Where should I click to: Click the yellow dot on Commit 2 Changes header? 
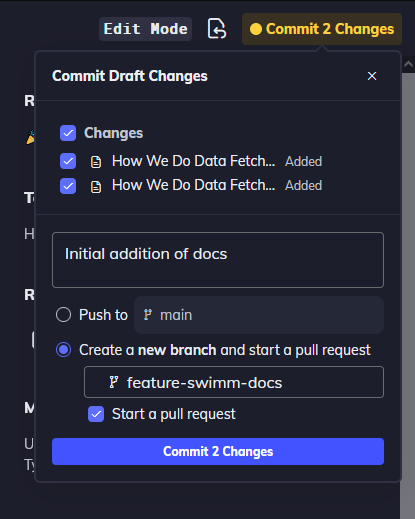256,29
